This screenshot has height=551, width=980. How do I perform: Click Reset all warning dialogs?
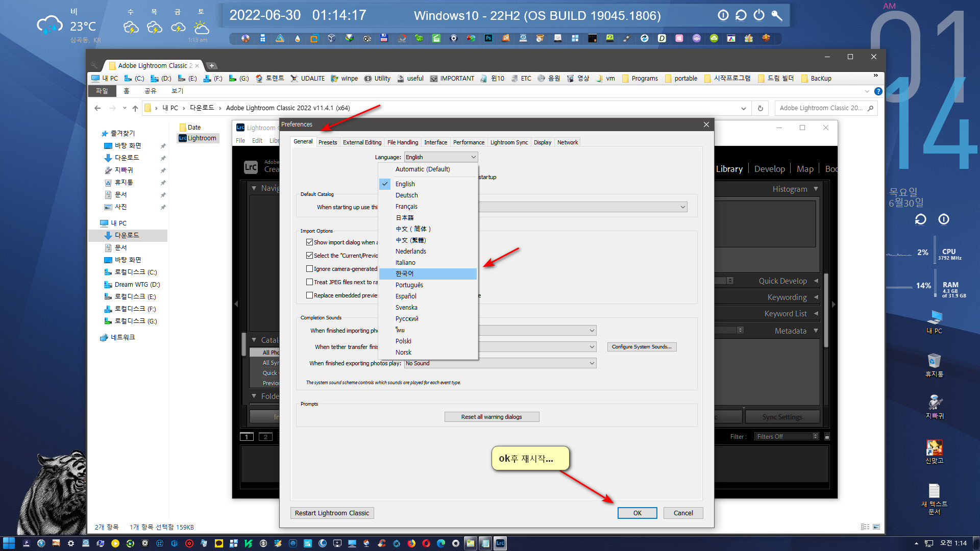[492, 417]
